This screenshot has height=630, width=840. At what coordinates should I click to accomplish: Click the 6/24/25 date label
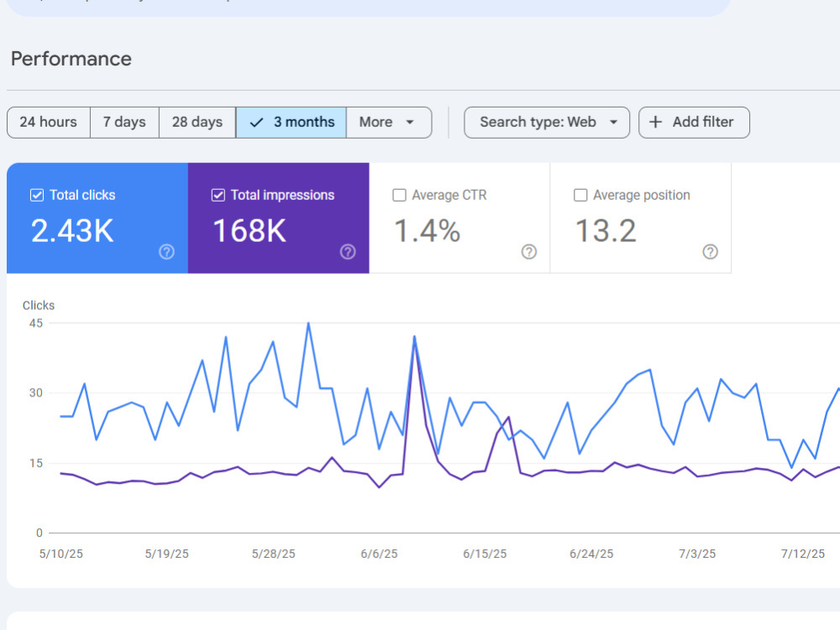coord(591,554)
